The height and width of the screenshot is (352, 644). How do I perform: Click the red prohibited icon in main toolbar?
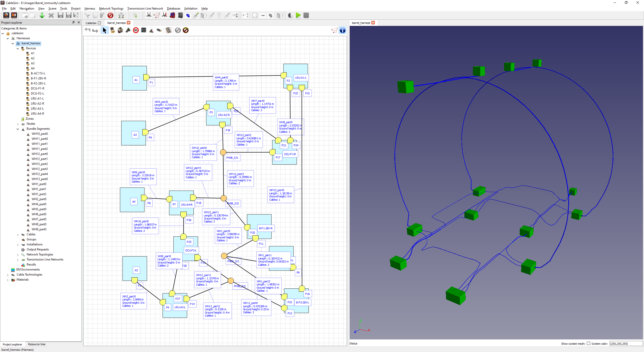pyautogui.click(x=110, y=16)
